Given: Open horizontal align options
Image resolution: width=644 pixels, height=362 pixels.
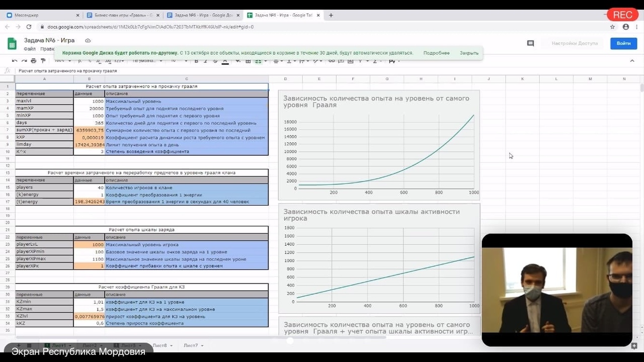Looking at the screenshot, I should tap(276, 61).
